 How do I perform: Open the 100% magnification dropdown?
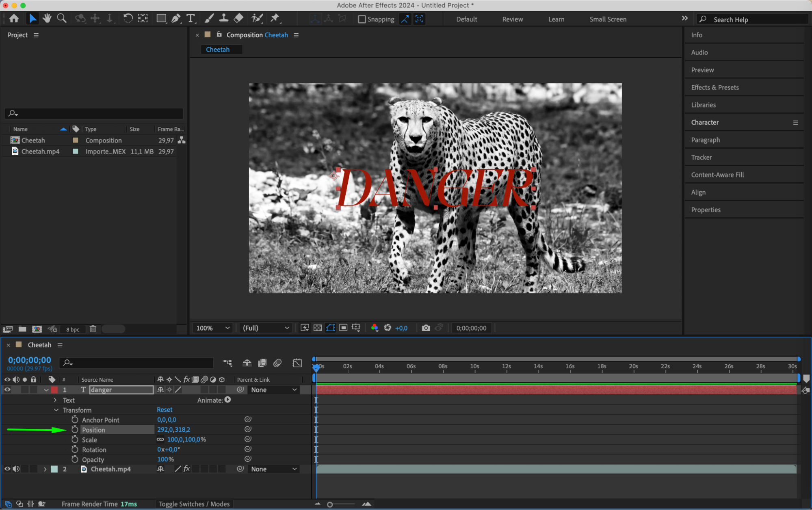coord(213,328)
